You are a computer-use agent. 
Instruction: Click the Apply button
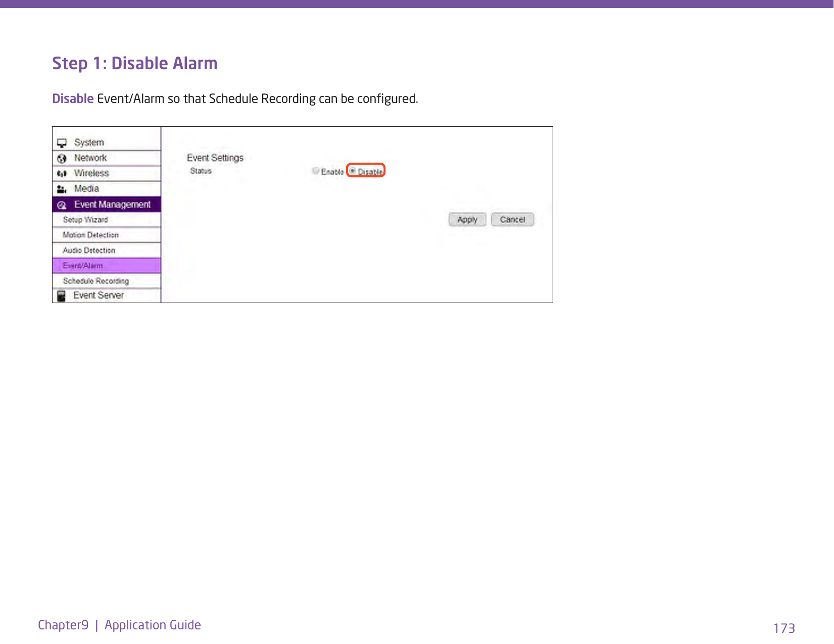coord(467,220)
